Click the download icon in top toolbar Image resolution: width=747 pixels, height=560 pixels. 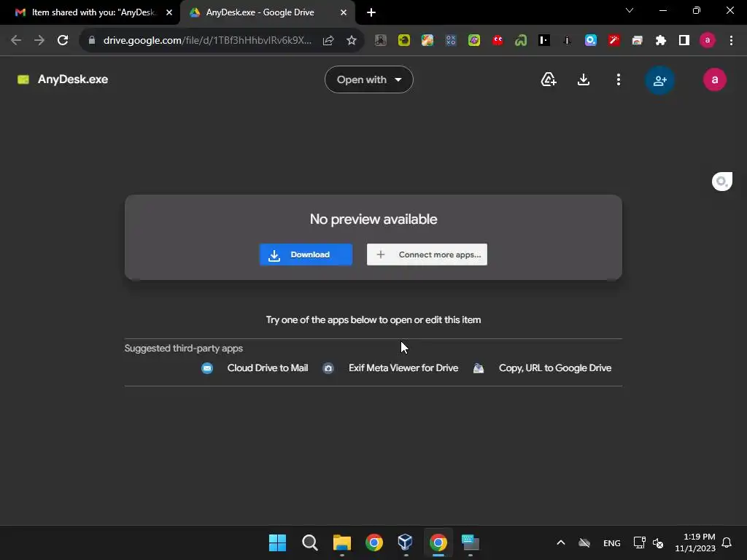583,79
